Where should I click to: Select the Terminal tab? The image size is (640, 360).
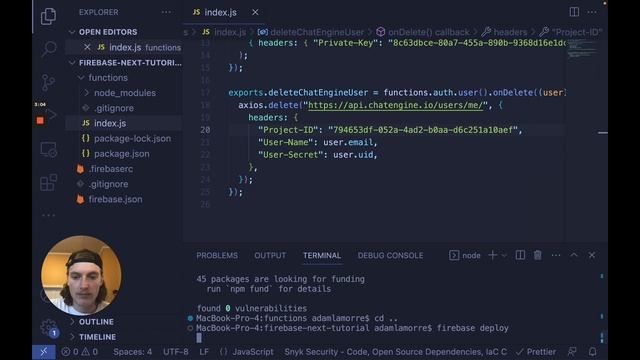click(322, 256)
